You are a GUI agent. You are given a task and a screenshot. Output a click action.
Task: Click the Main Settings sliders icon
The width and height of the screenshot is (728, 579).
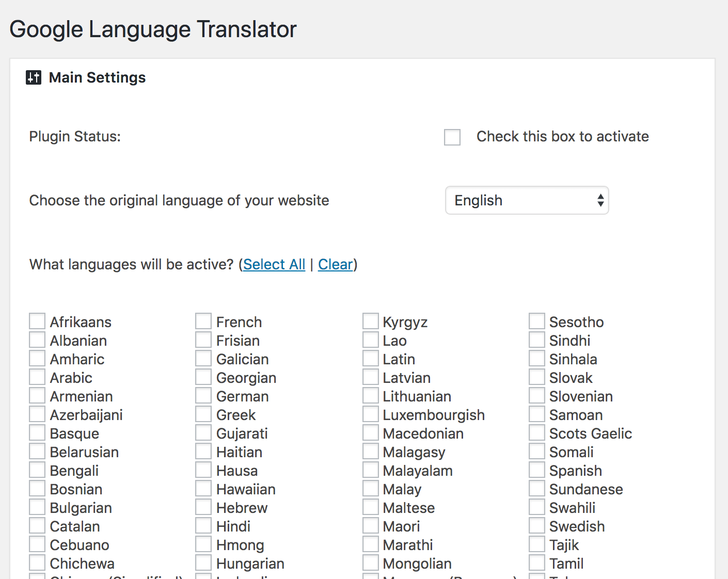(34, 77)
